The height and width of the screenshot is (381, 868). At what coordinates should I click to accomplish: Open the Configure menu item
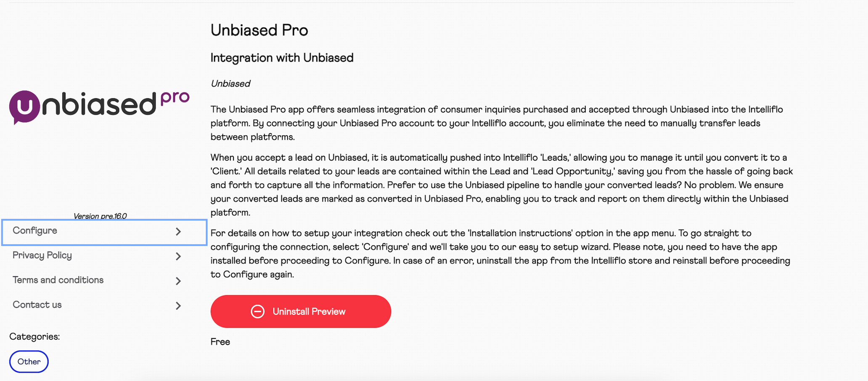click(x=104, y=232)
